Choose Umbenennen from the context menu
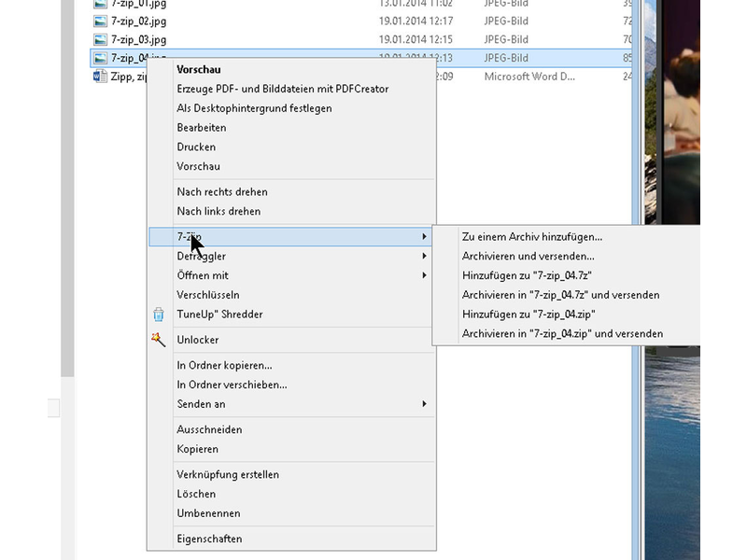This screenshot has width=747, height=560. [x=208, y=513]
